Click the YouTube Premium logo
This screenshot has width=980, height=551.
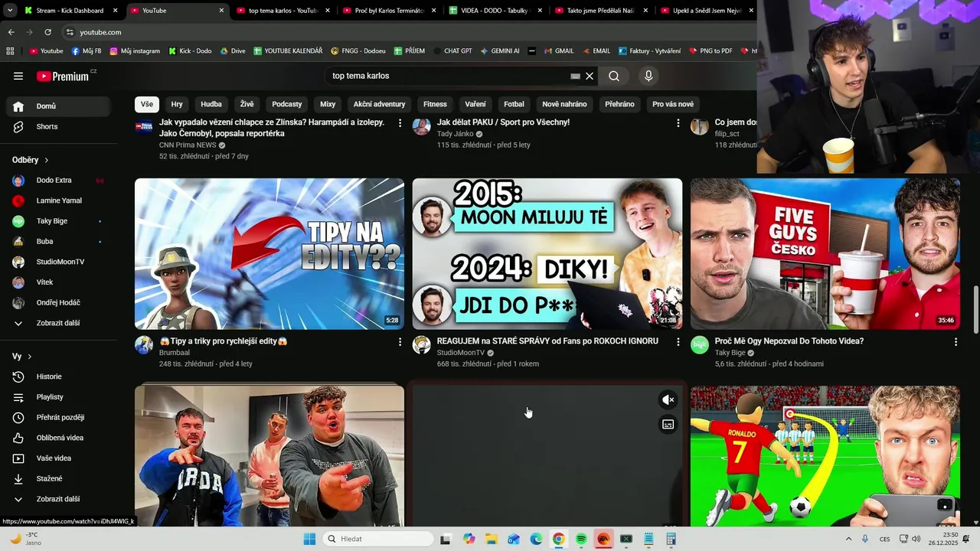tap(63, 76)
